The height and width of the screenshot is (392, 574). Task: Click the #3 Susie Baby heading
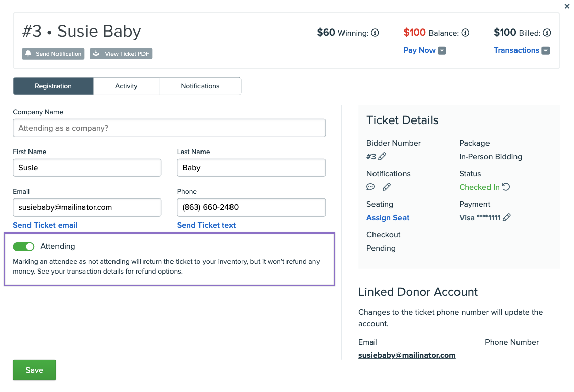coord(81,31)
